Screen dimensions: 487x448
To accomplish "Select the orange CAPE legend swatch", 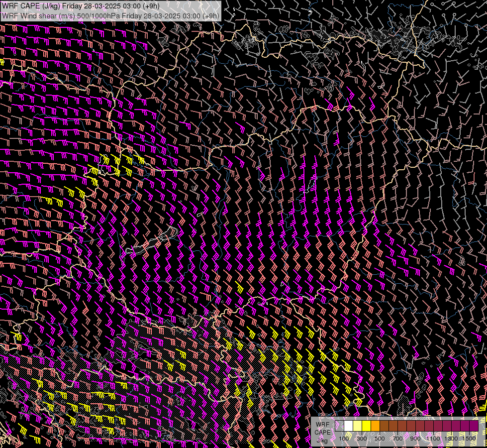I will tap(375, 426).
